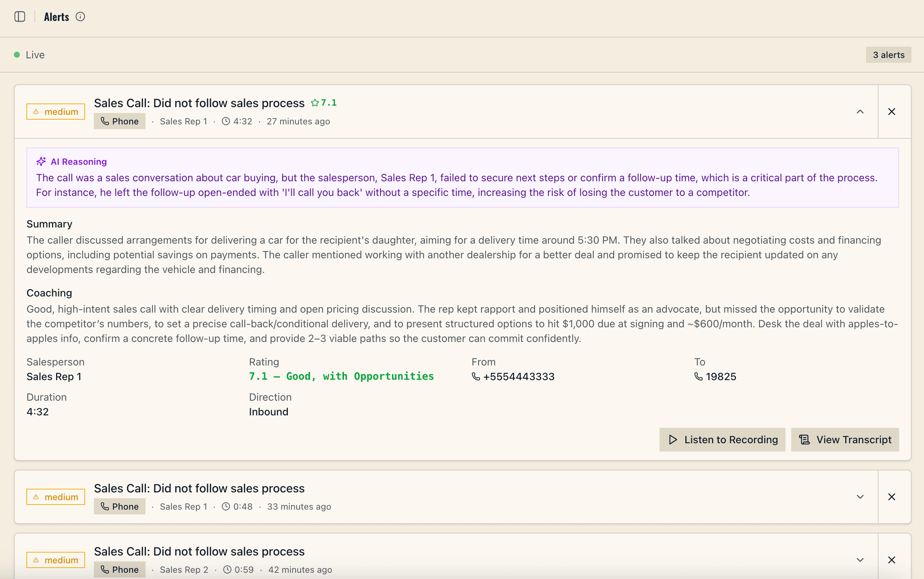Click the phone receiver icon in the Phone badge
Viewport: 924px width, 579px height.
[105, 121]
